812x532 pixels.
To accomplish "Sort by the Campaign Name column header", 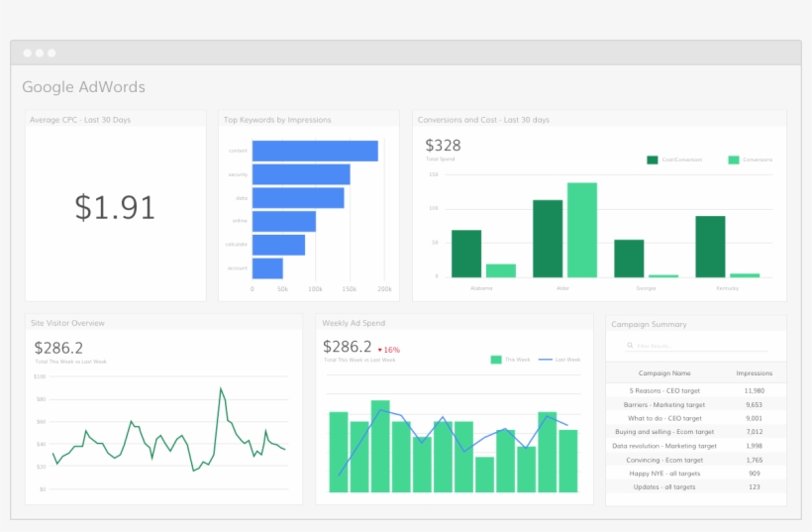I will pos(665,373).
